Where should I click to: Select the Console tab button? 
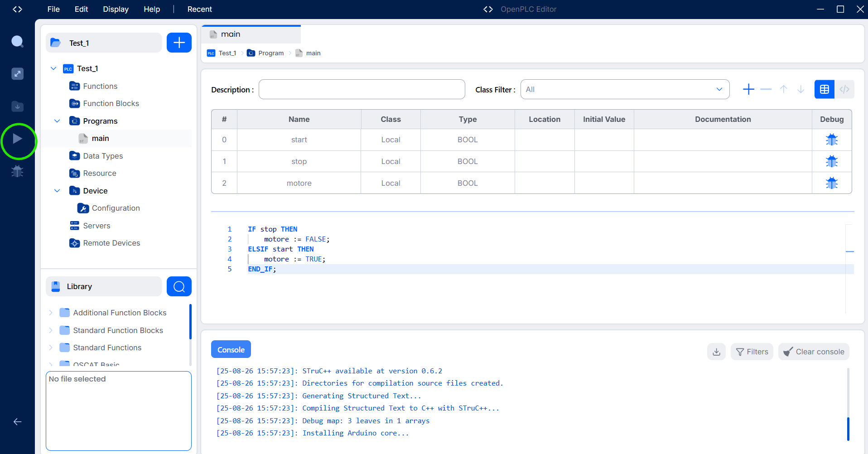coord(231,349)
